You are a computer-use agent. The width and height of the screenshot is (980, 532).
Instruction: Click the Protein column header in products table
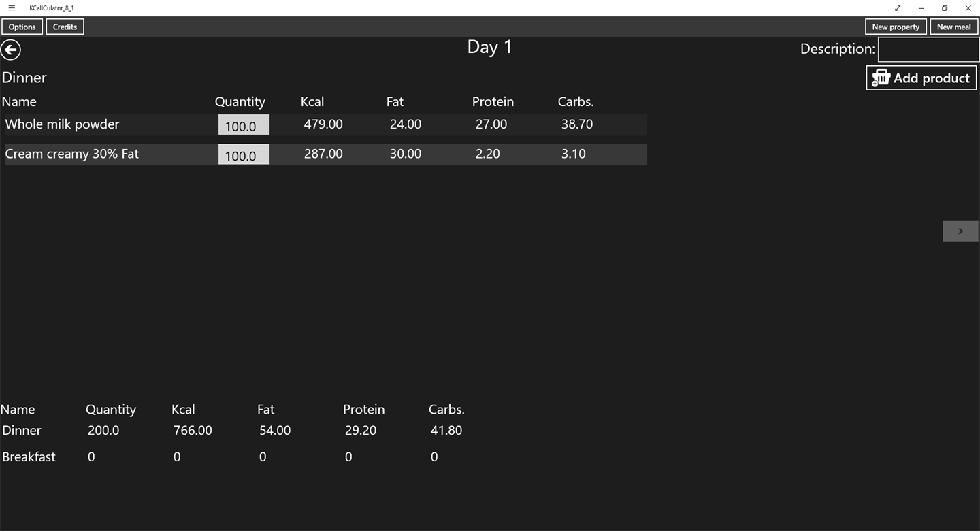(x=493, y=102)
